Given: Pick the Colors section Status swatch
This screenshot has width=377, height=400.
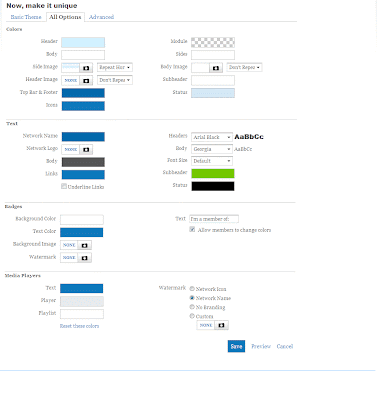Looking at the screenshot, I should 213,93.
